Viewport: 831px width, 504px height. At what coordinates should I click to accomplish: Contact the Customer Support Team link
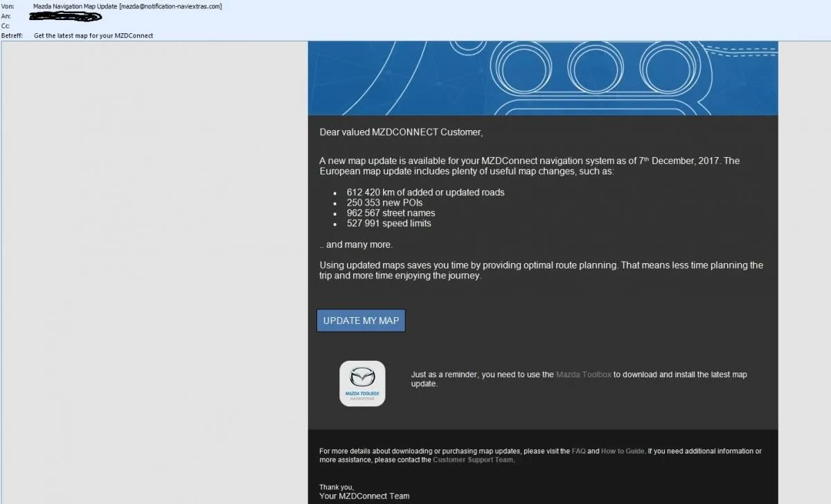pyautogui.click(x=474, y=460)
